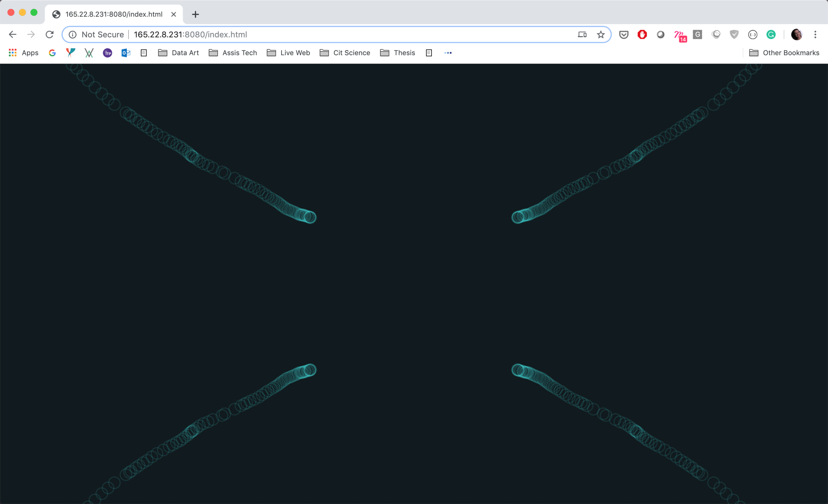Select the 165.22.8.231:8080/index.html tab
This screenshot has width=828, height=504.
(114, 15)
